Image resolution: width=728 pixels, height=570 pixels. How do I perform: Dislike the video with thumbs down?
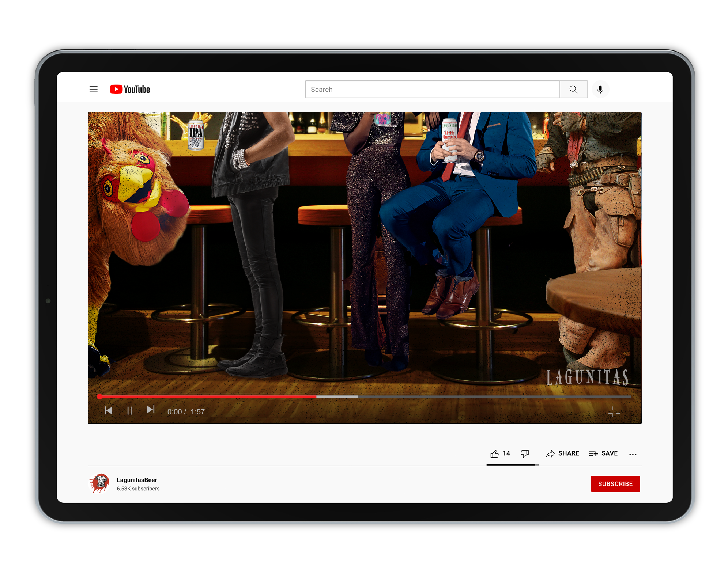[525, 454]
